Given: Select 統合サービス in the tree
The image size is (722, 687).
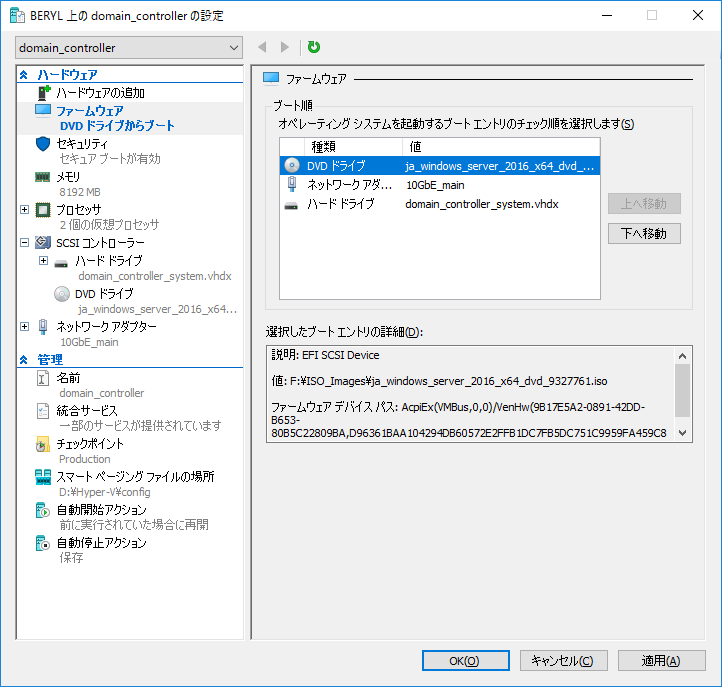Looking at the screenshot, I should [87, 411].
